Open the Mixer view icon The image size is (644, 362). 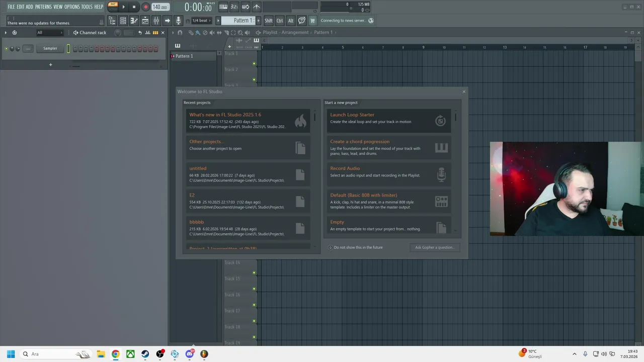pyautogui.click(x=156, y=21)
